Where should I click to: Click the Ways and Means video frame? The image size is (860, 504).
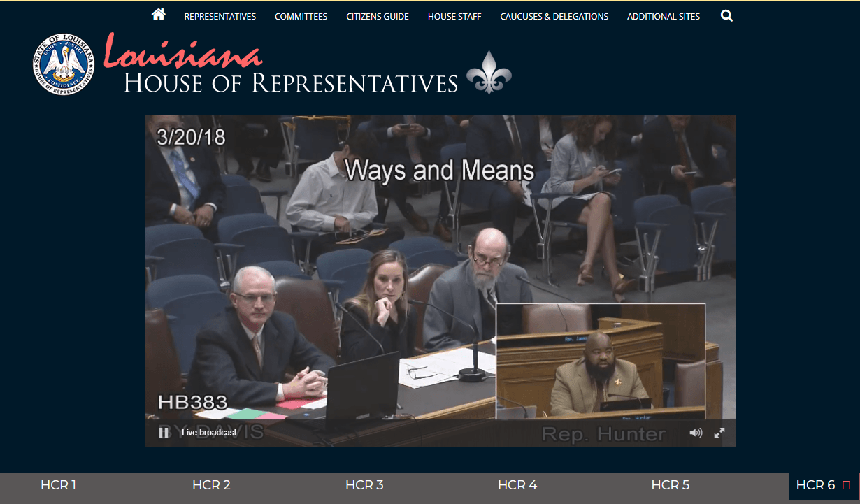coord(440,280)
